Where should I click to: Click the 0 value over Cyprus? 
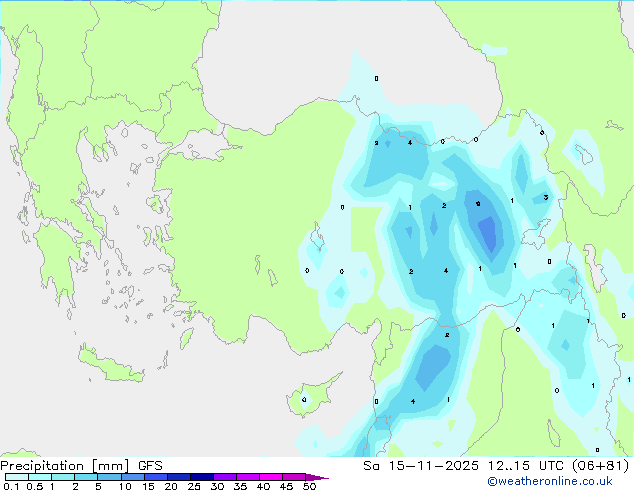[x=304, y=400]
